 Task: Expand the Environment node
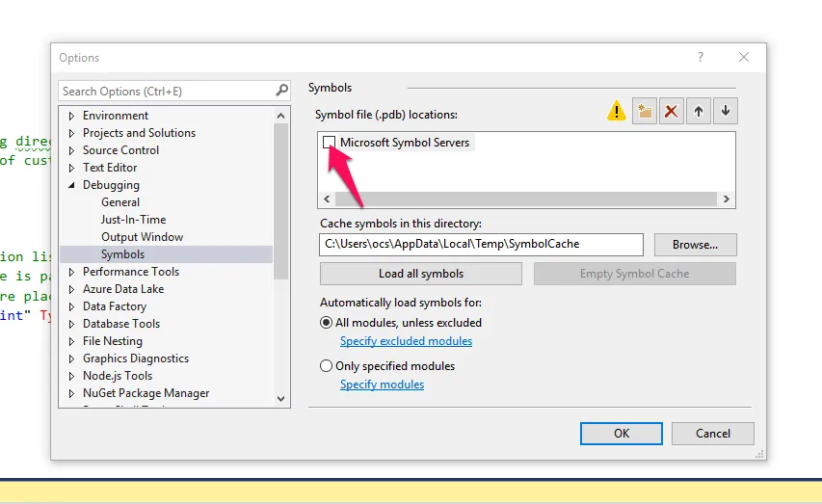coord(72,116)
